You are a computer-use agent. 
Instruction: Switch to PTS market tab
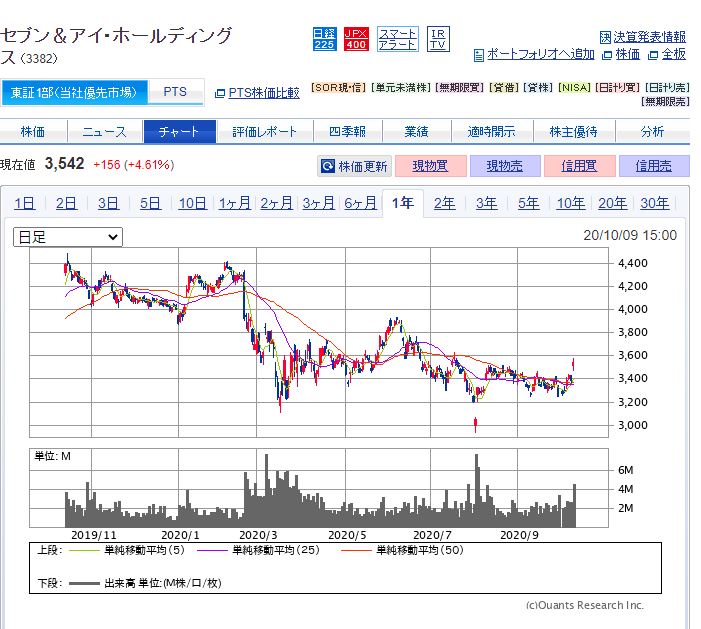pyautogui.click(x=175, y=92)
